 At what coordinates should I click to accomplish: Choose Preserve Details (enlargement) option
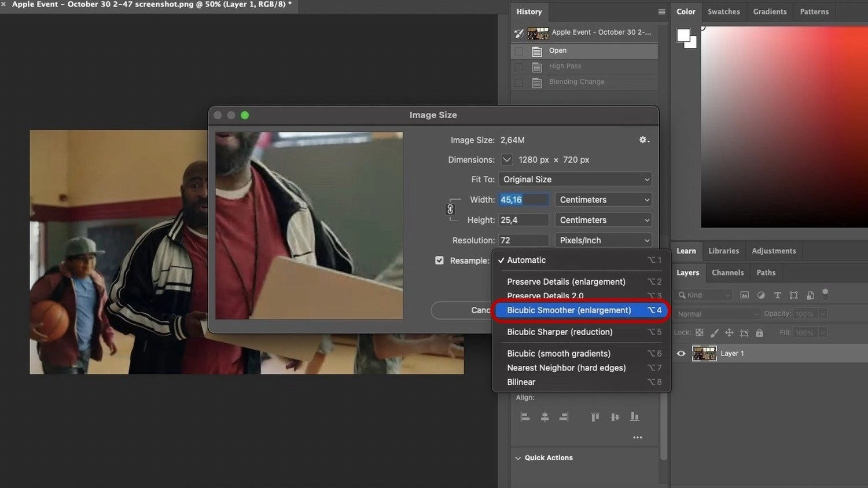pos(582,282)
